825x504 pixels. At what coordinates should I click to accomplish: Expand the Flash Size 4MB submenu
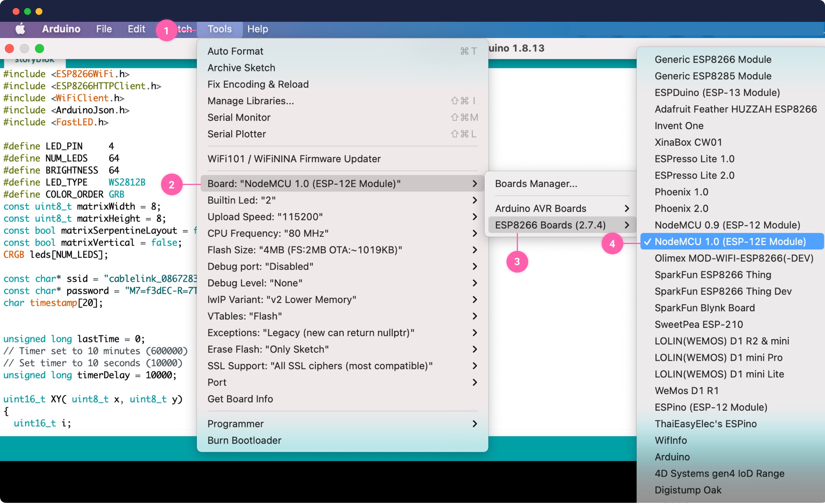343,250
